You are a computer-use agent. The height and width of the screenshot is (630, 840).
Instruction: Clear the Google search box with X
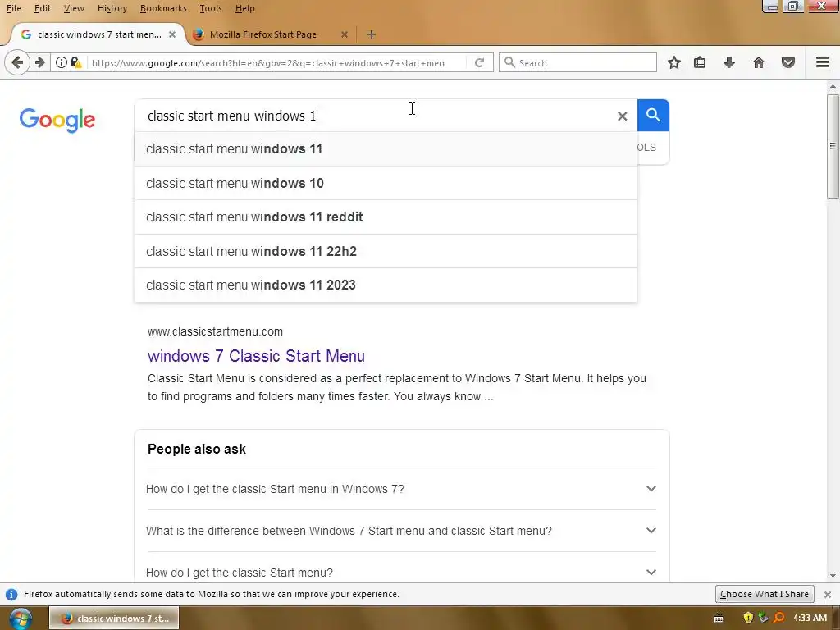click(x=622, y=116)
